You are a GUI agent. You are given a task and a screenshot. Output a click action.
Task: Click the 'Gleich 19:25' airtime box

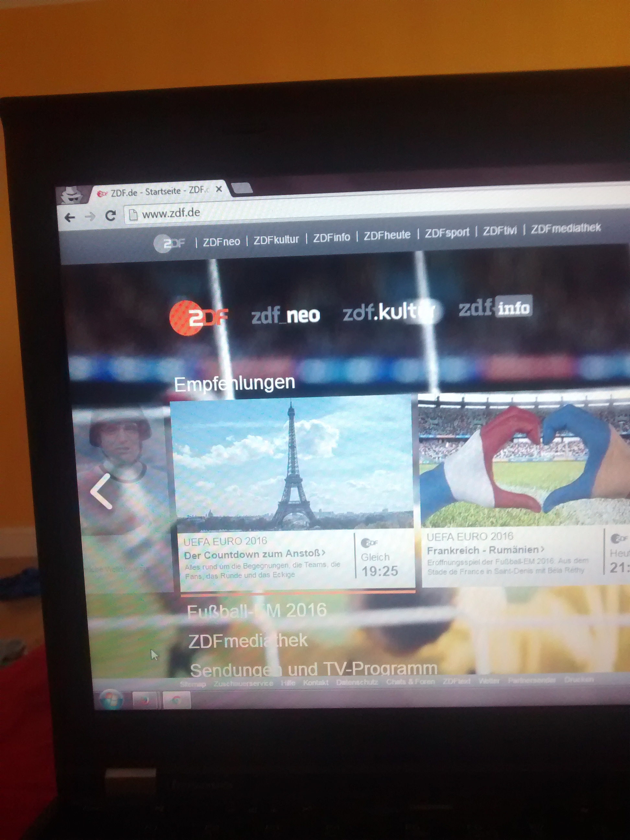(x=380, y=564)
